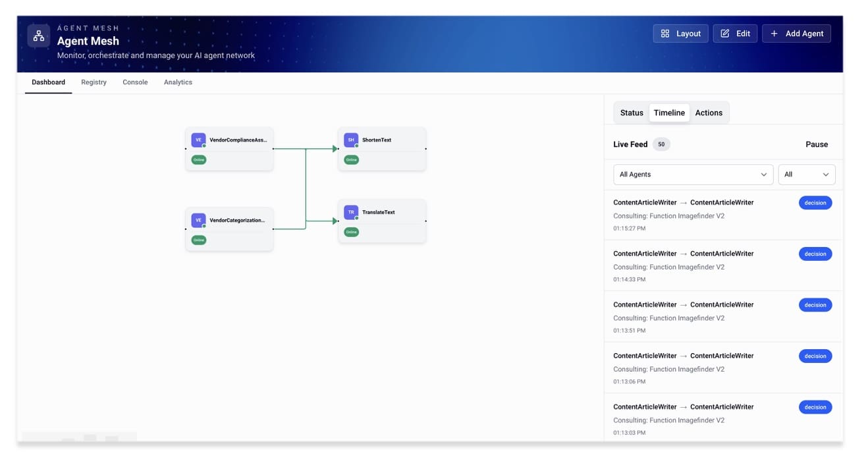Select the Actions panel tab

tap(709, 113)
